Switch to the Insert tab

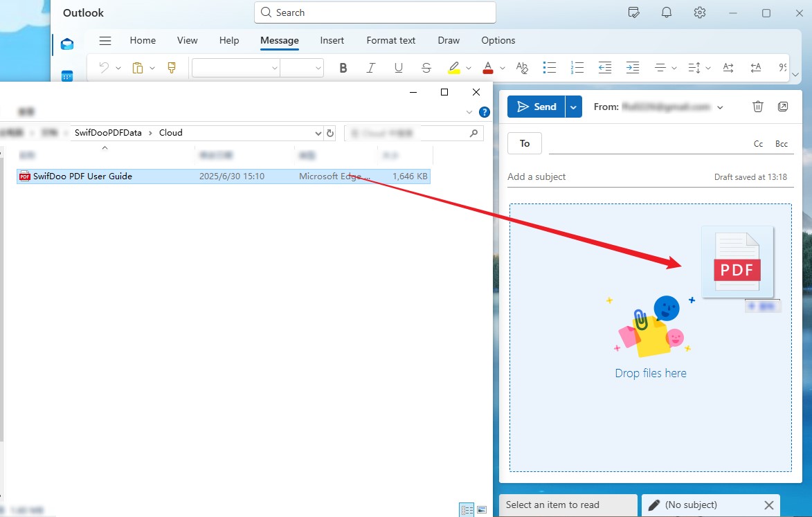(x=332, y=40)
